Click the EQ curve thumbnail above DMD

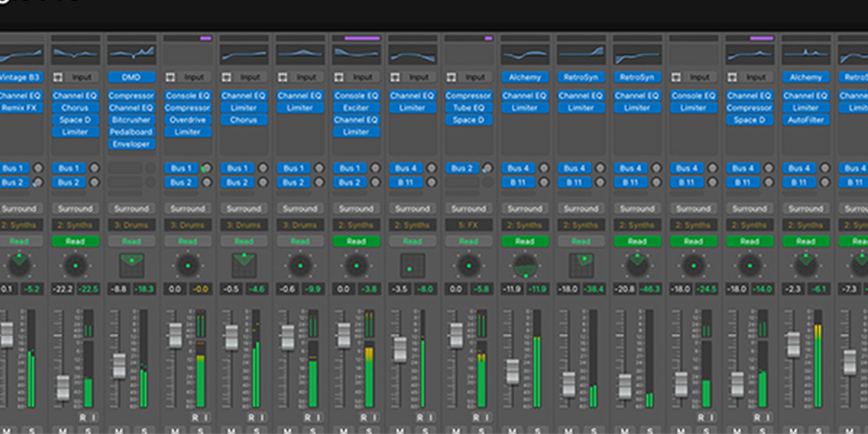tap(131, 55)
